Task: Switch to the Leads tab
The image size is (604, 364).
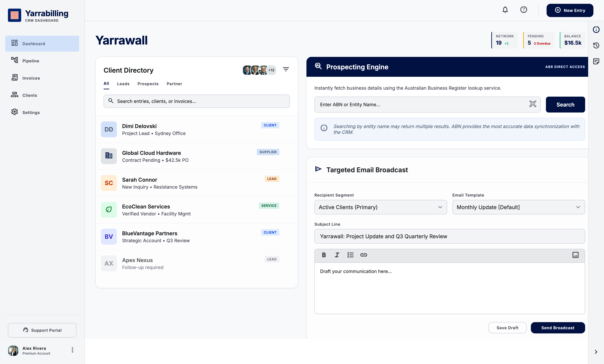Action: pyautogui.click(x=123, y=84)
